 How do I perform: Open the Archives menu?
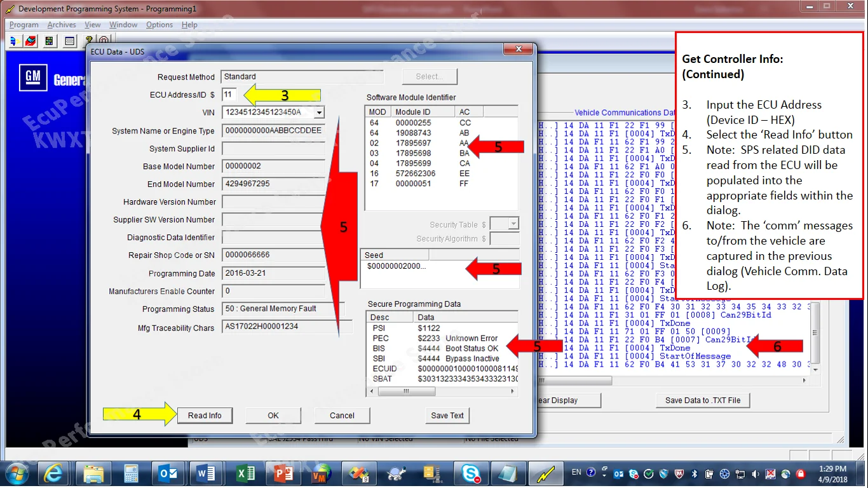point(62,25)
